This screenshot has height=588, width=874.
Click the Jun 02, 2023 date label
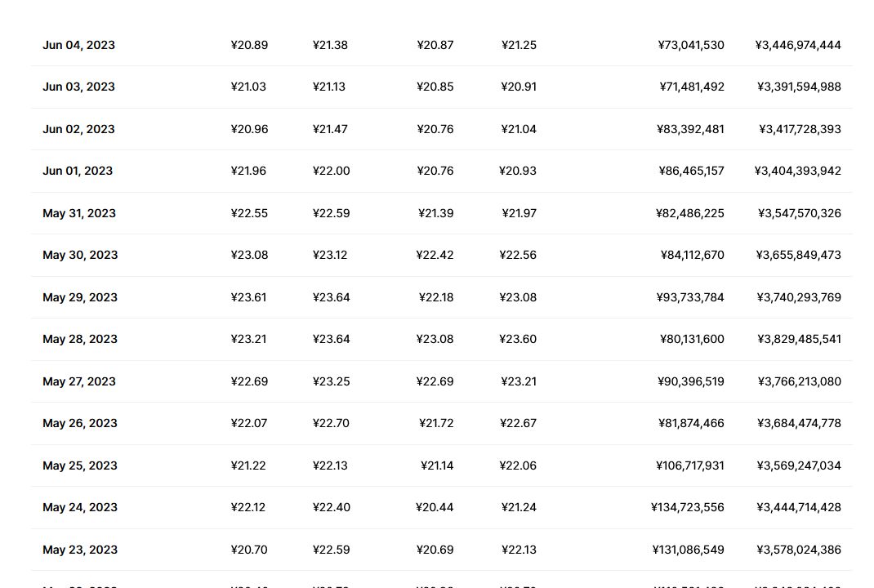[78, 129]
